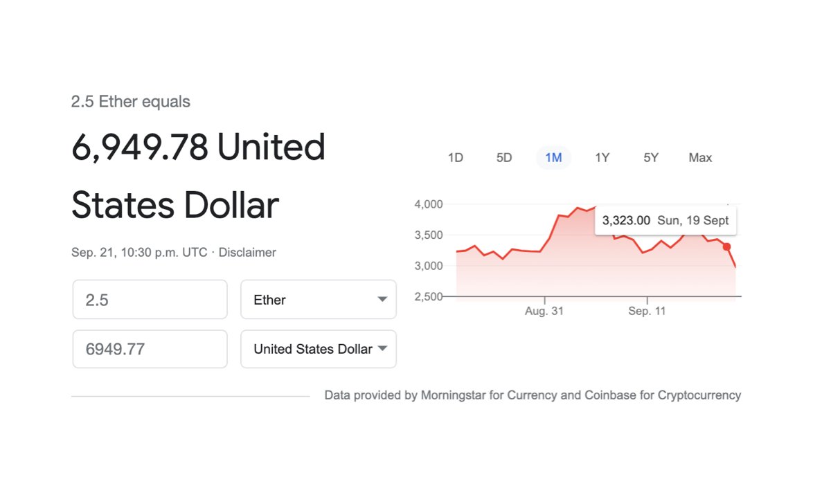
Task: Click the 6,949.78 United States Dollar headline
Action: (x=199, y=176)
